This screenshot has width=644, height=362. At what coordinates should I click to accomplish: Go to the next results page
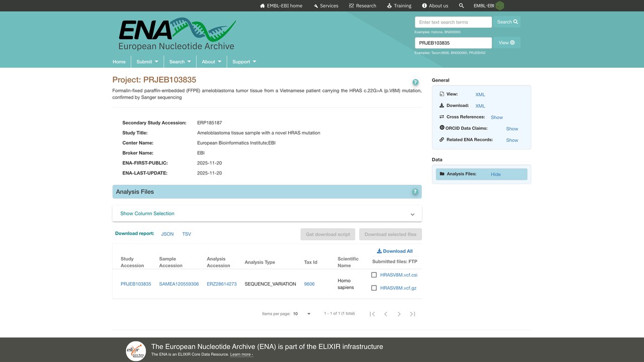coord(399,314)
